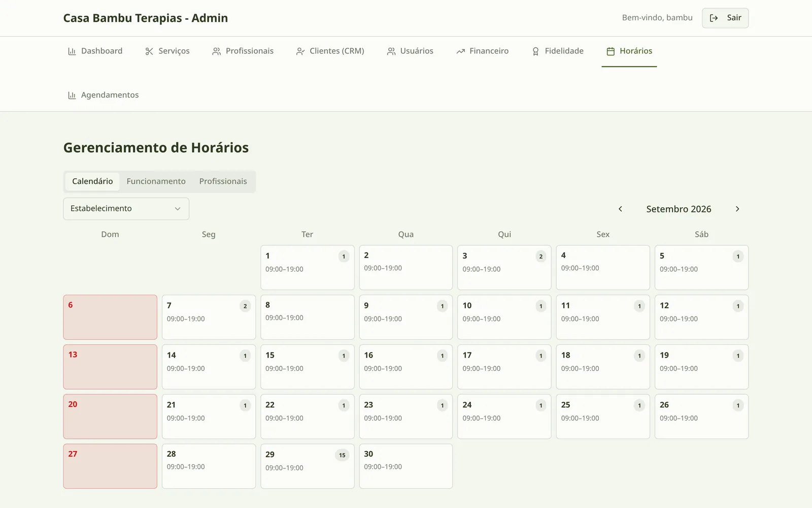
Task: Open day 10 calendar cell
Action: pyautogui.click(x=504, y=317)
